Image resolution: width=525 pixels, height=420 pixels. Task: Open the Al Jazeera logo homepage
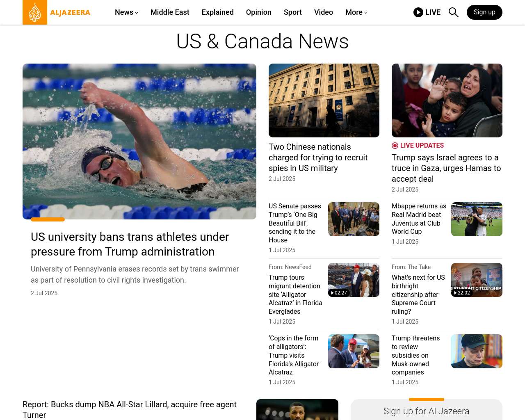pos(57,12)
